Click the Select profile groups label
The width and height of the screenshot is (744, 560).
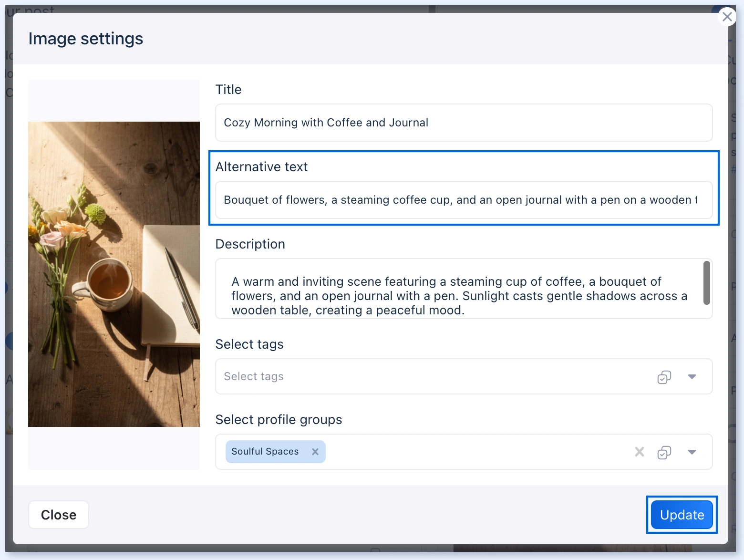pyautogui.click(x=279, y=420)
